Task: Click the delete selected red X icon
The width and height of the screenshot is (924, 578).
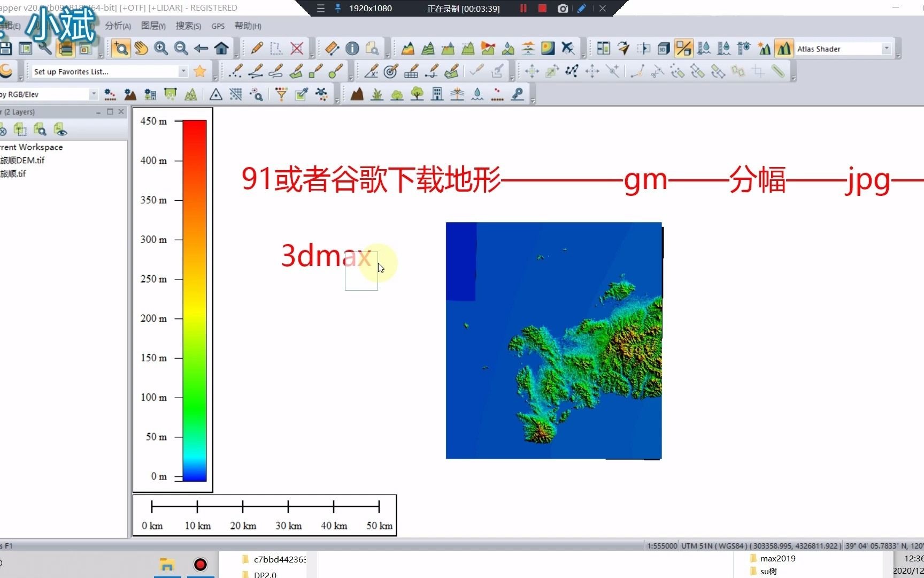Action: pos(297,49)
